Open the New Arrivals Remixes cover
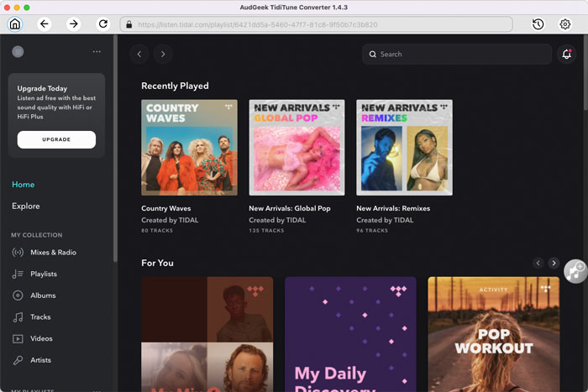Viewport: 588px width, 392px height. 404,147
